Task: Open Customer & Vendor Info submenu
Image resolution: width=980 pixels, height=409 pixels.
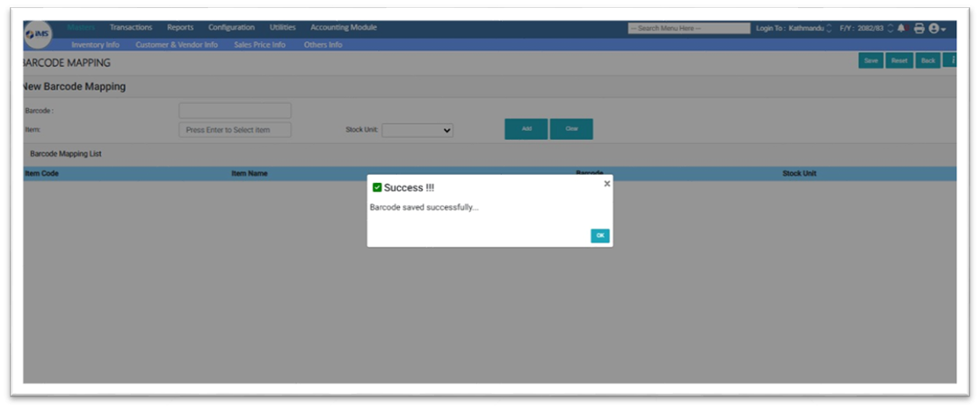Action: pos(177,45)
